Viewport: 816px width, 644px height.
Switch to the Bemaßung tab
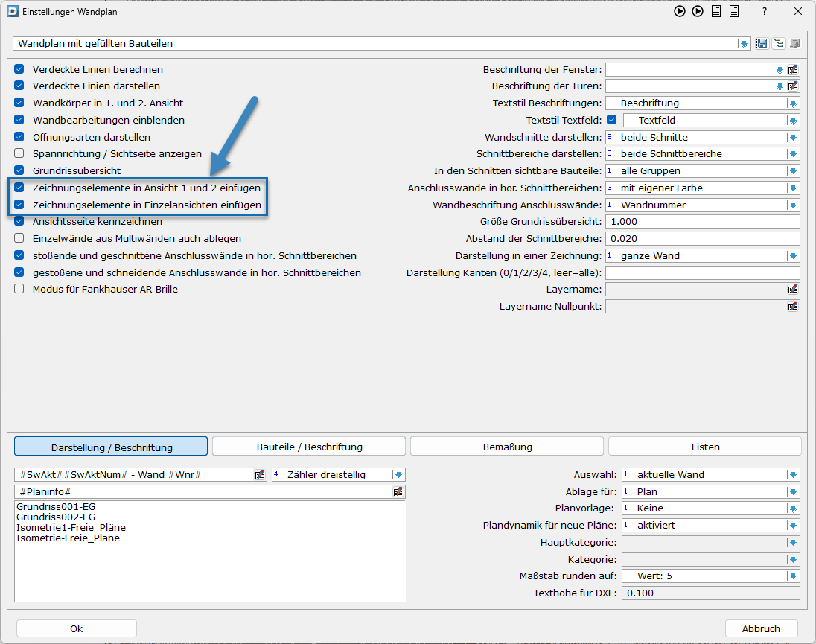pos(507,447)
